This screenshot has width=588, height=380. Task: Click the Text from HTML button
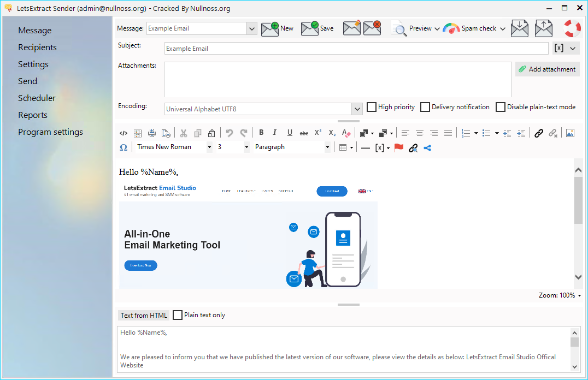click(144, 316)
